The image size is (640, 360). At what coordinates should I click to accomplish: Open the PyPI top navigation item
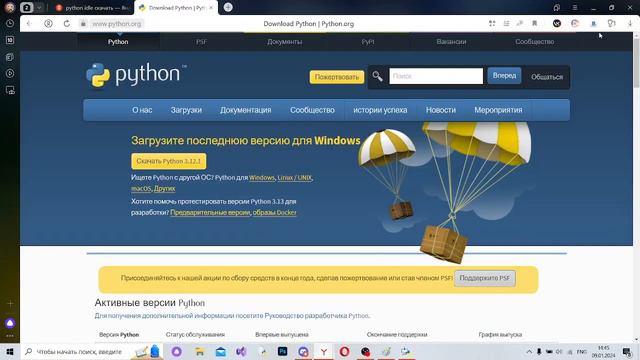tap(368, 42)
